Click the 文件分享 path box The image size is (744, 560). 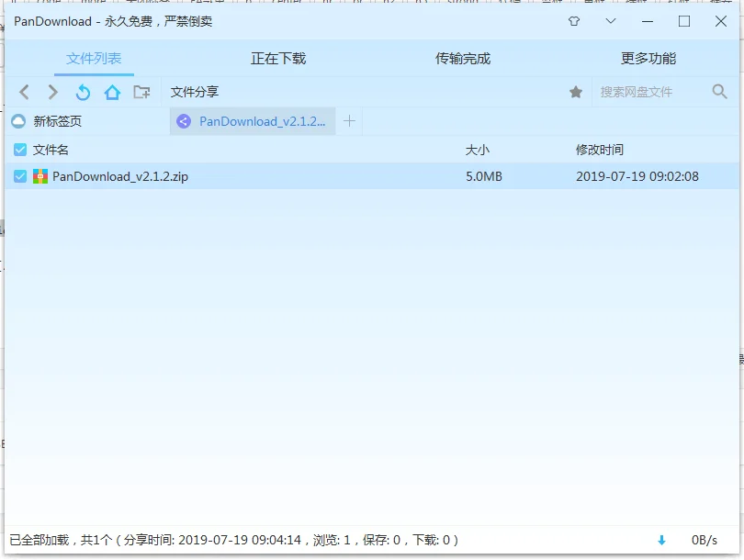point(366,92)
